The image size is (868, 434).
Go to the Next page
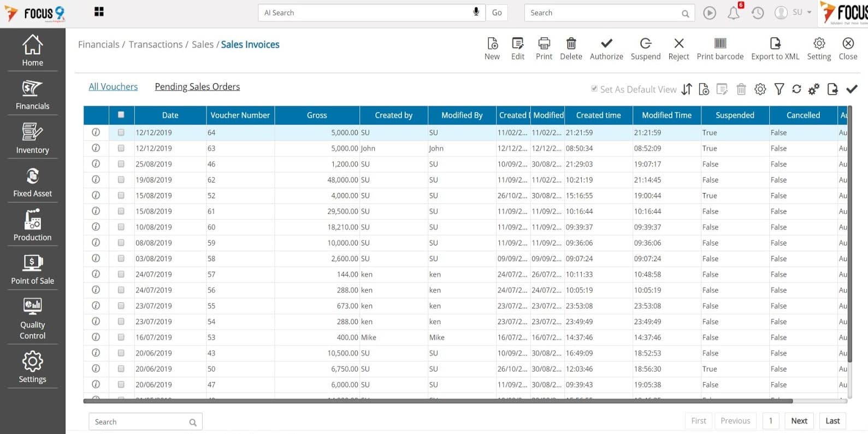(x=799, y=421)
